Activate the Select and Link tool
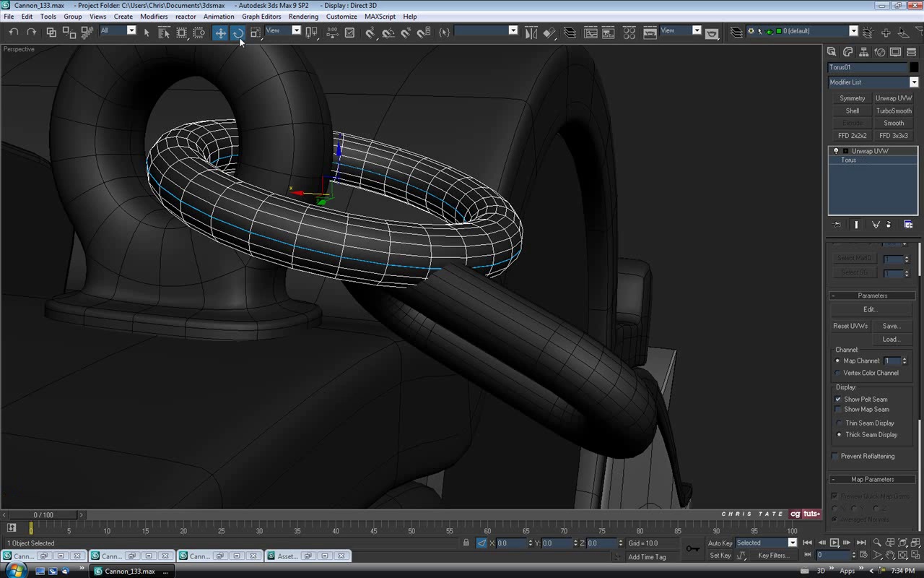924x578 pixels. pyautogui.click(x=51, y=32)
